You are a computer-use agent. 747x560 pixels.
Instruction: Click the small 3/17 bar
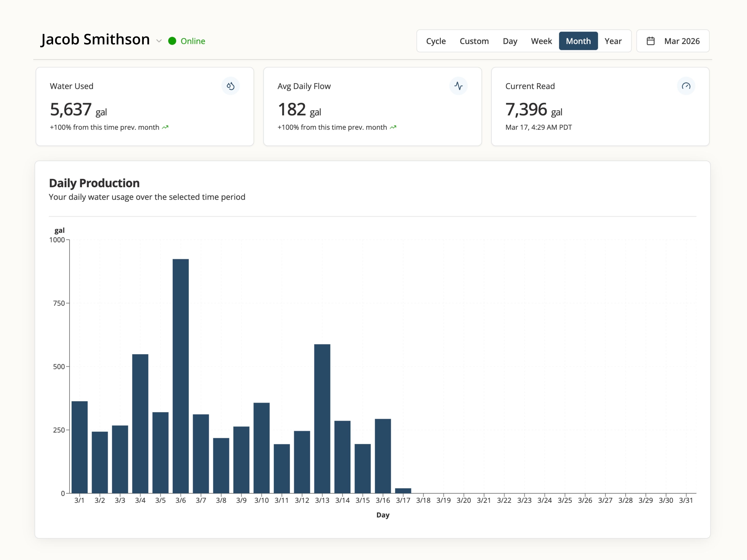(403, 491)
